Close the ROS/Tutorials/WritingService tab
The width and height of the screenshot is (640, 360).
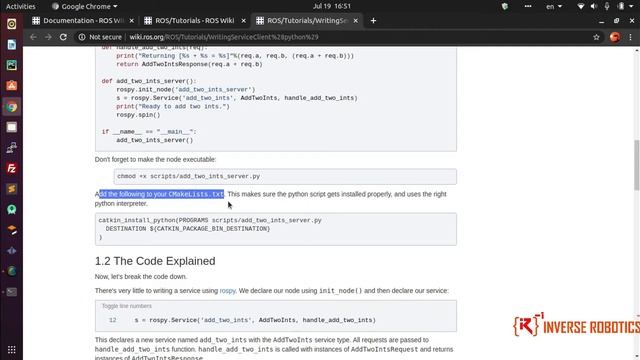[356, 20]
